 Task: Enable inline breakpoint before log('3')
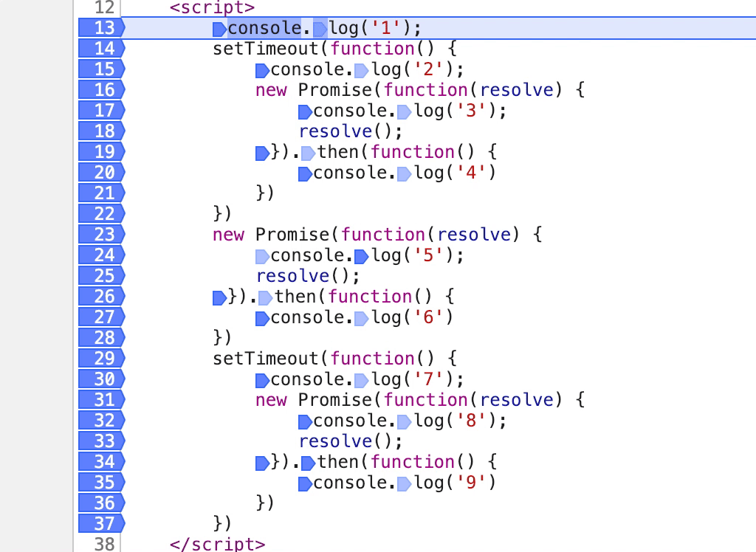pos(404,112)
